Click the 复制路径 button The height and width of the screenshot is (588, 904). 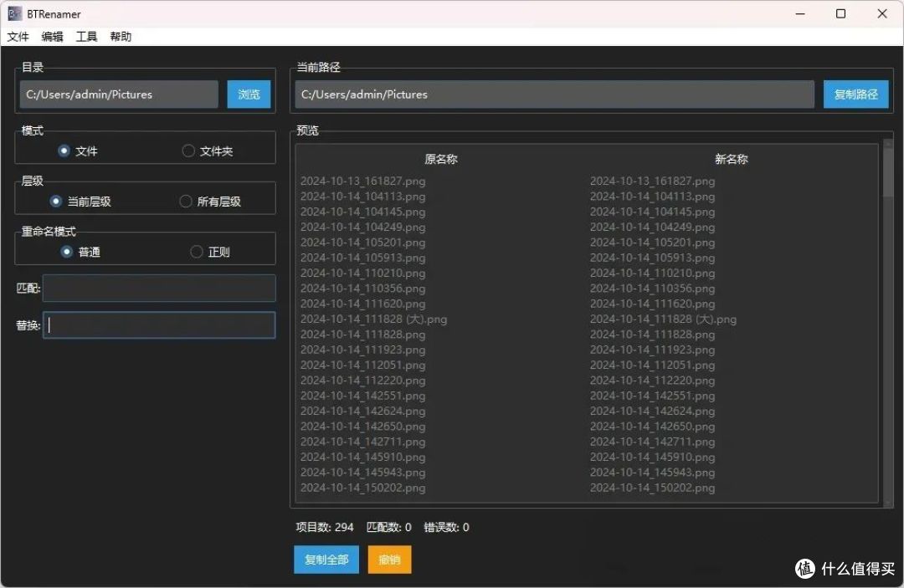click(x=855, y=94)
